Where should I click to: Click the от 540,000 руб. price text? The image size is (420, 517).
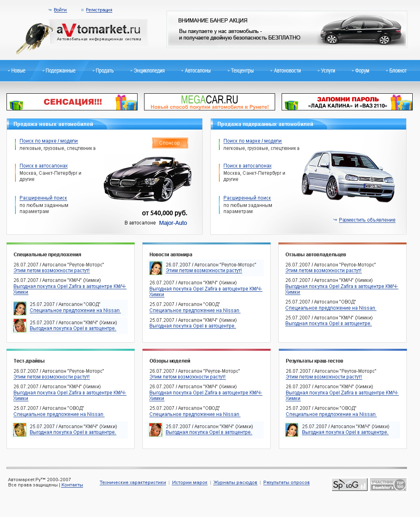pyautogui.click(x=164, y=213)
